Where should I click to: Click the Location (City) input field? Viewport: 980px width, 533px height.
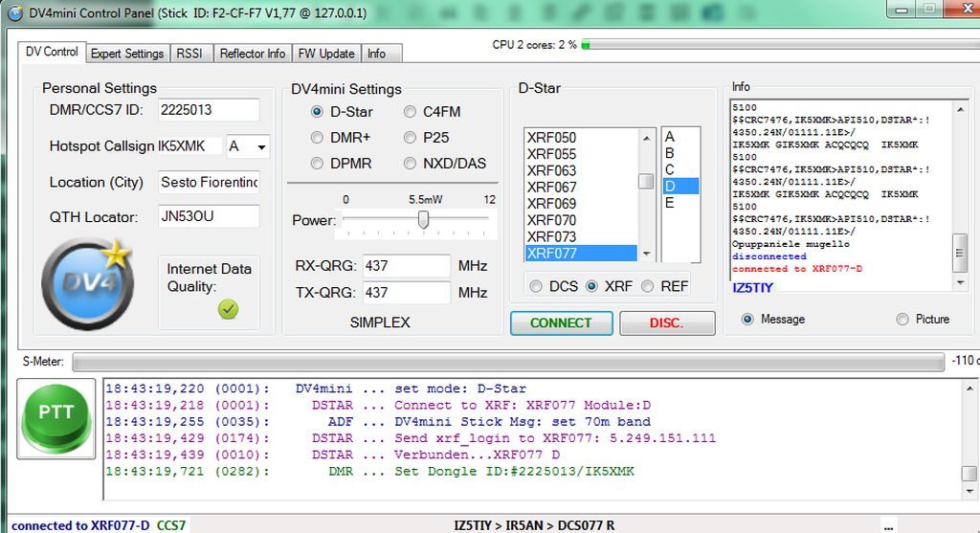pyautogui.click(x=208, y=183)
